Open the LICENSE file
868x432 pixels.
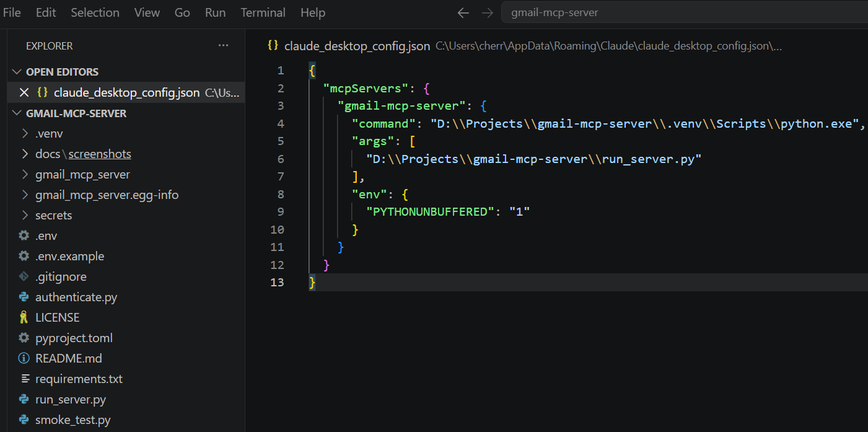(x=58, y=317)
